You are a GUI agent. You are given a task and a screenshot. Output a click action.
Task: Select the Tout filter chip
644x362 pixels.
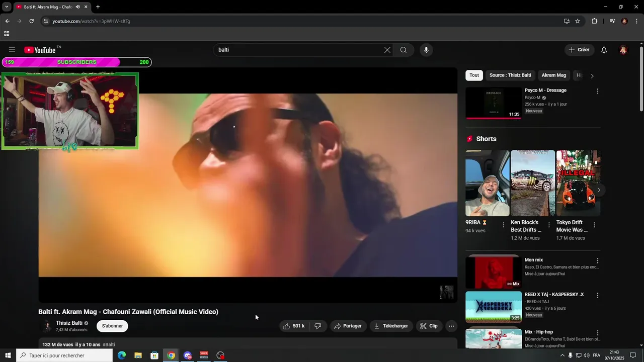coord(474,75)
